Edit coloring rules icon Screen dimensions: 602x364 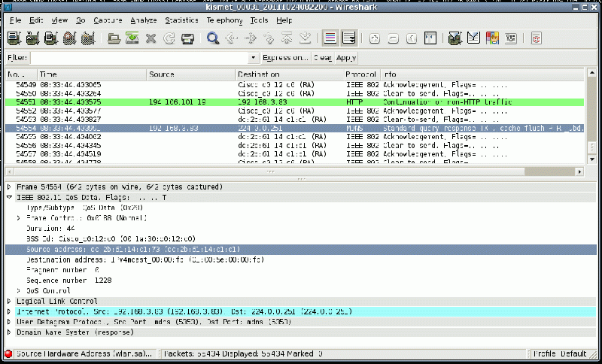492,38
